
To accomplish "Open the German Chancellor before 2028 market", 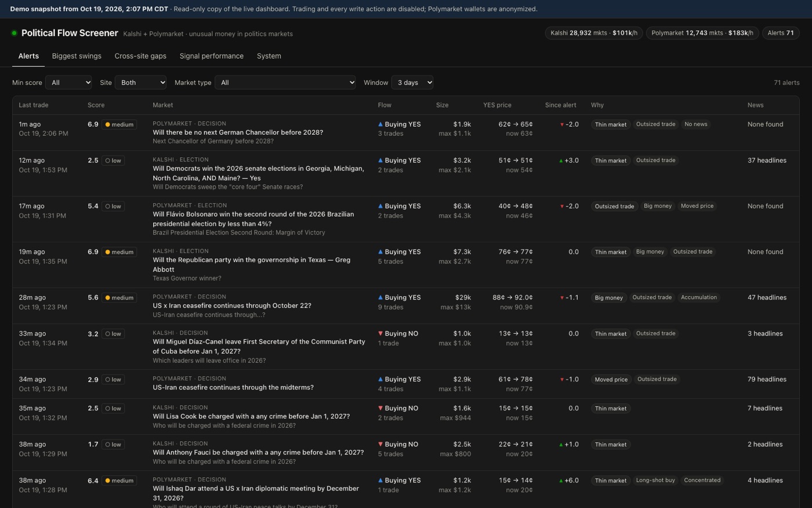I will tap(238, 132).
